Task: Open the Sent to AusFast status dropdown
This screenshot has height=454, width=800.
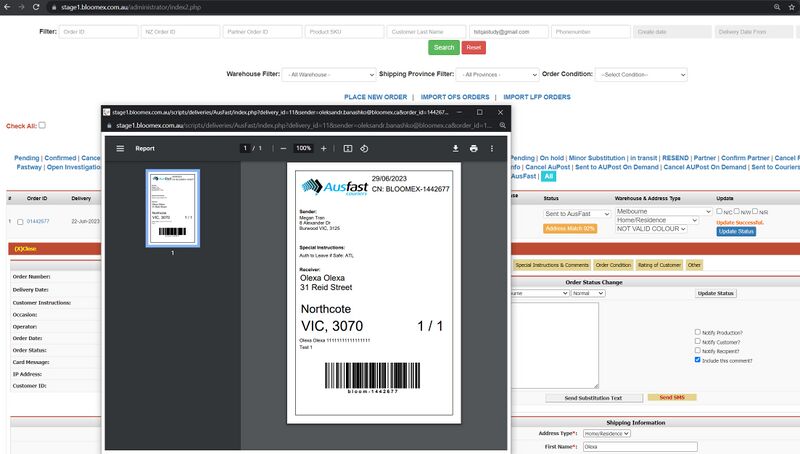Action: click(x=577, y=214)
